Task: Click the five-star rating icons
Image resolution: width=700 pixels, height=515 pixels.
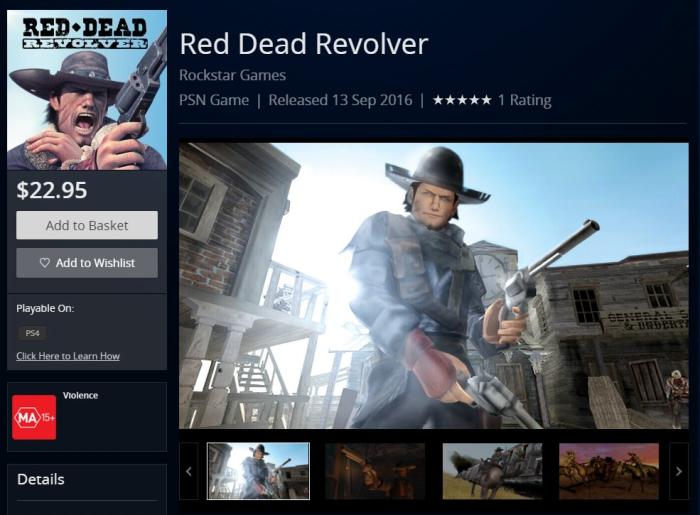Action: pos(462,100)
